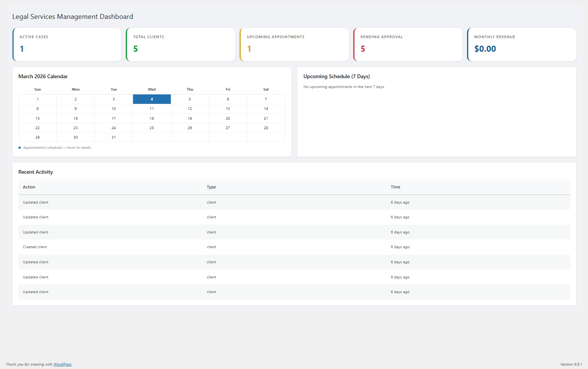588x369 pixels.
Task: Open the Active Cases stat card
Action: (67, 45)
